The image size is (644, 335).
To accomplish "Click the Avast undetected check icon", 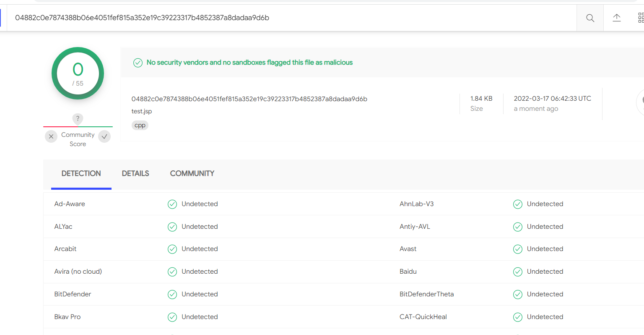I will pyautogui.click(x=518, y=249).
